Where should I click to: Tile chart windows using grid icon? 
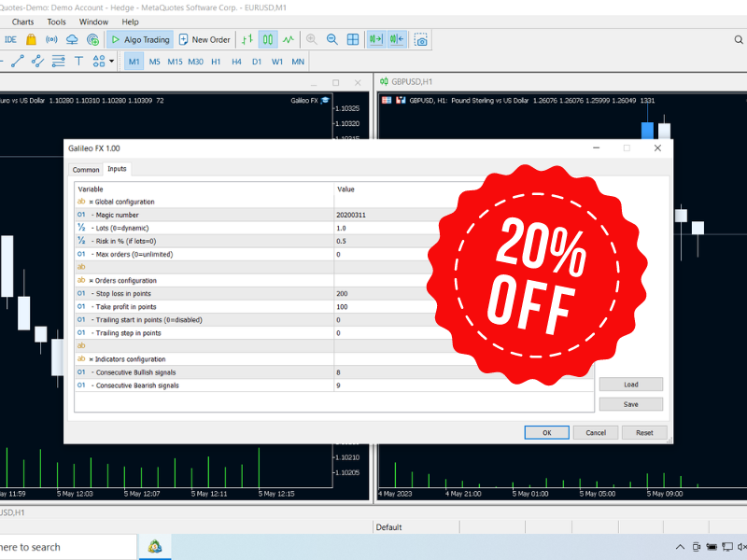point(353,40)
